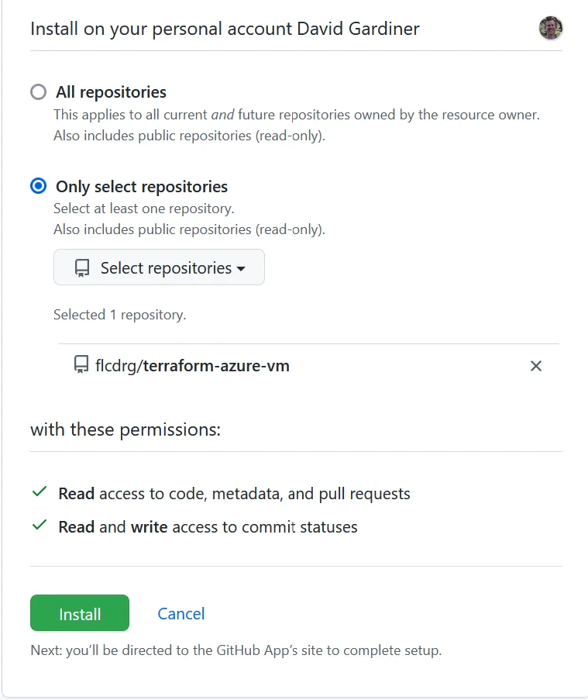The height and width of the screenshot is (700, 588).
Task: Click 'Read access to code, metadata' permission text
Action: pyautogui.click(x=234, y=494)
